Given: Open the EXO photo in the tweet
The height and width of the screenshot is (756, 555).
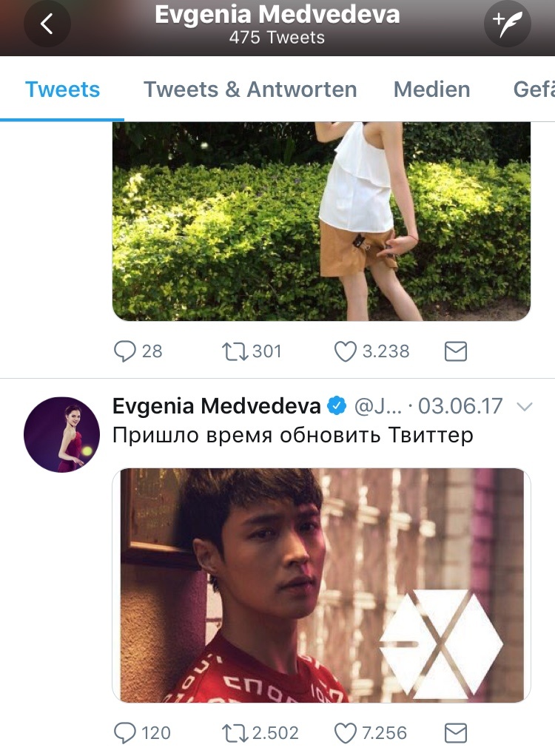Looking at the screenshot, I should (x=321, y=584).
